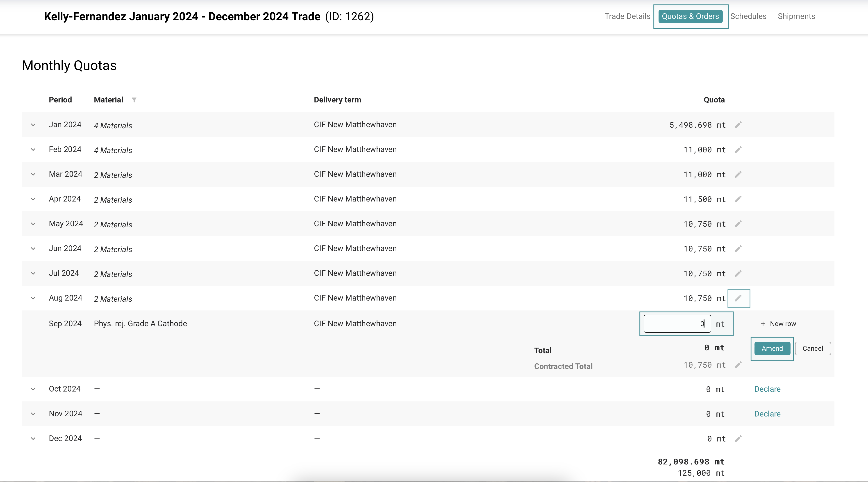Image resolution: width=868 pixels, height=482 pixels.
Task: Edit the Jan 2024 quota pencil icon
Action: pyautogui.click(x=738, y=125)
